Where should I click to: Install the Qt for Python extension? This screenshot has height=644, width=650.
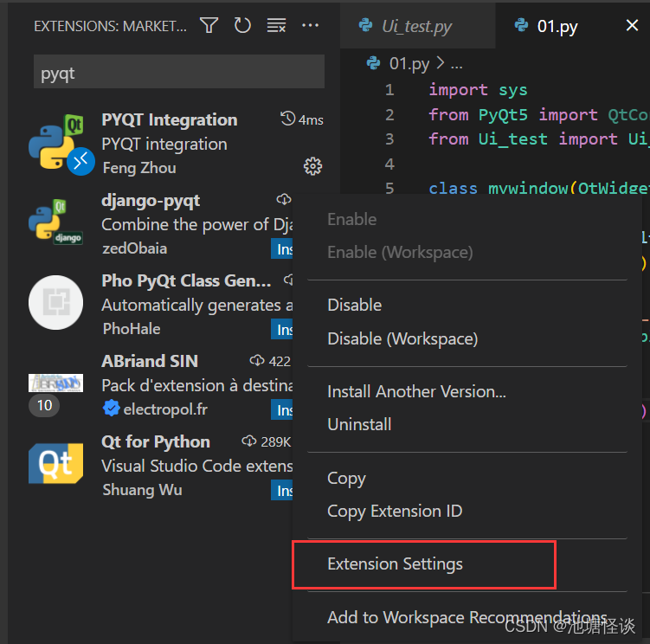pyautogui.click(x=282, y=490)
